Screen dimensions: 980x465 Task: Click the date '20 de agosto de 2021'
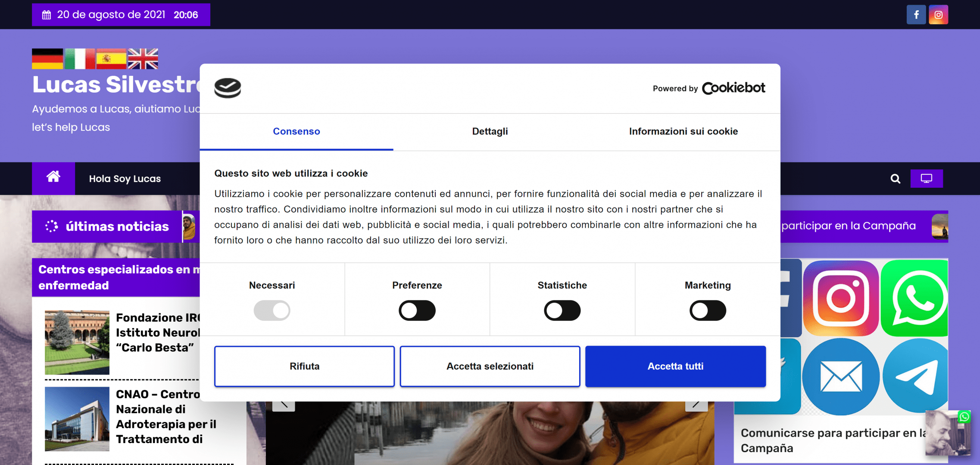click(x=111, y=15)
